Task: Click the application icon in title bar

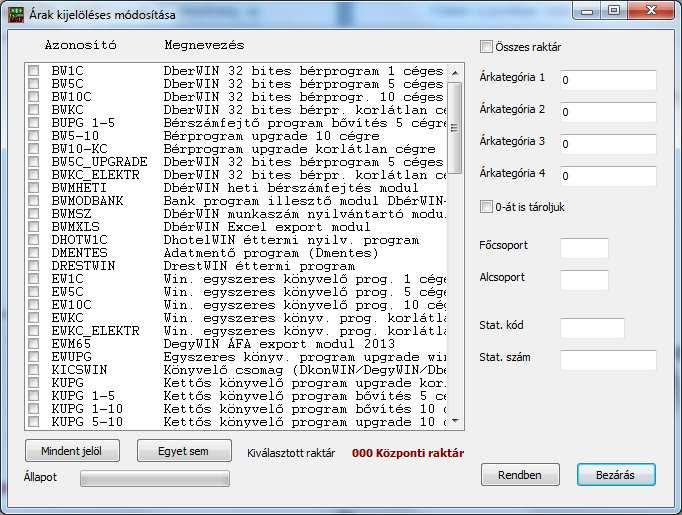Action: click(x=16, y=14)
